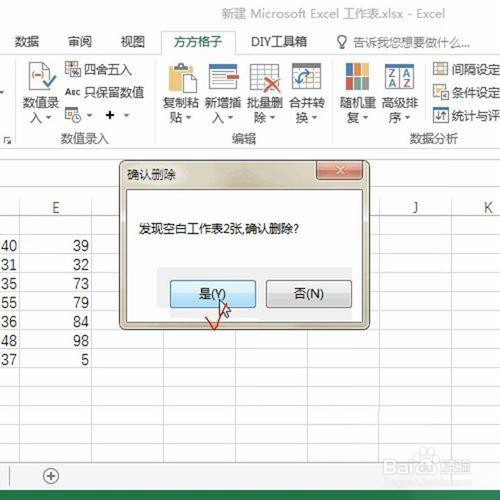Screen dimensions: 500x500
Task: Click the 四舍五入 label
Action: [108, 70]
